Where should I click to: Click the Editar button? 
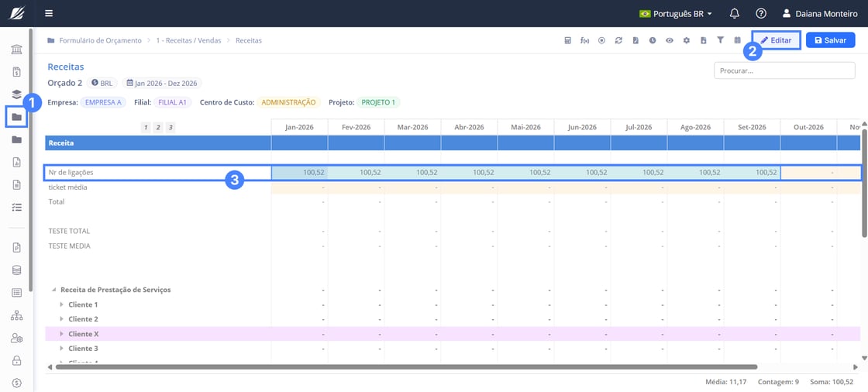(x=776, y=40)
